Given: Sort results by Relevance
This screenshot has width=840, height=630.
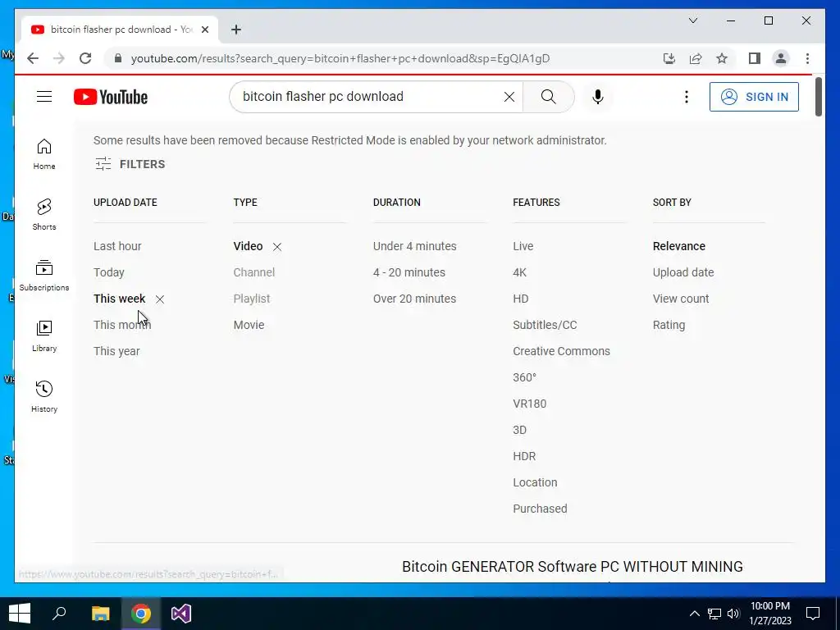Looking at the screenshot, I should pyautogui.click(x=678, y=246).
